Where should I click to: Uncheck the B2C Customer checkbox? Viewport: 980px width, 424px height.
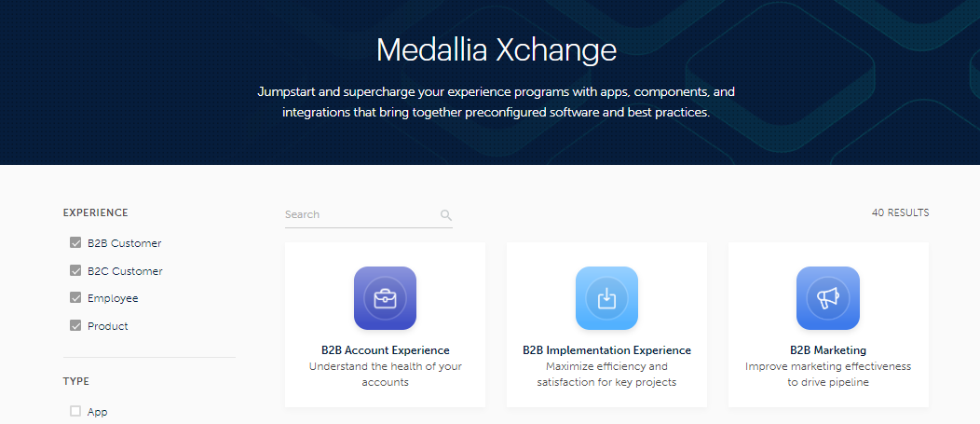75,271
